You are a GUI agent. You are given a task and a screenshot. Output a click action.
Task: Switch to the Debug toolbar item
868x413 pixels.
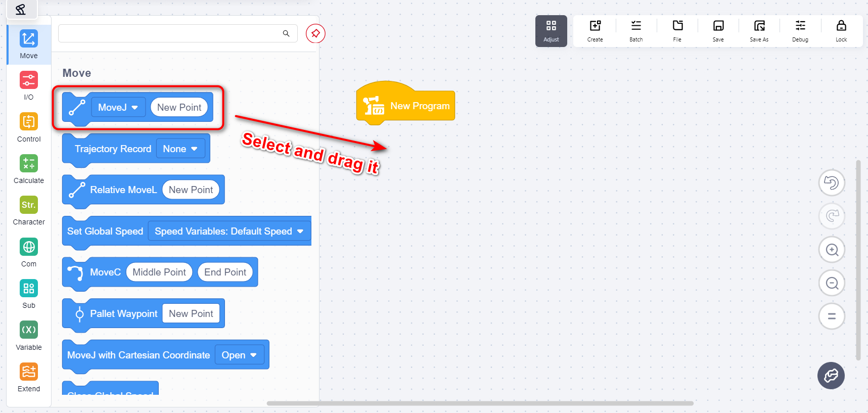pos(800,31)
